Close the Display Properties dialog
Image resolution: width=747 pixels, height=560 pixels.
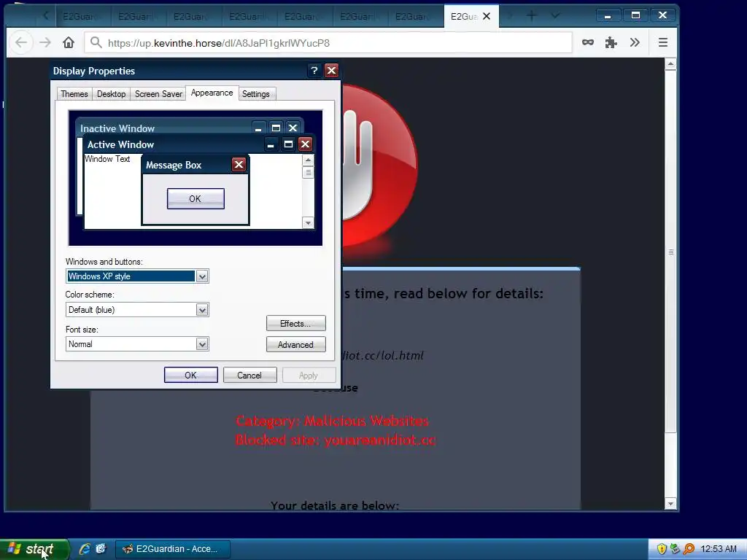[331, 71]
